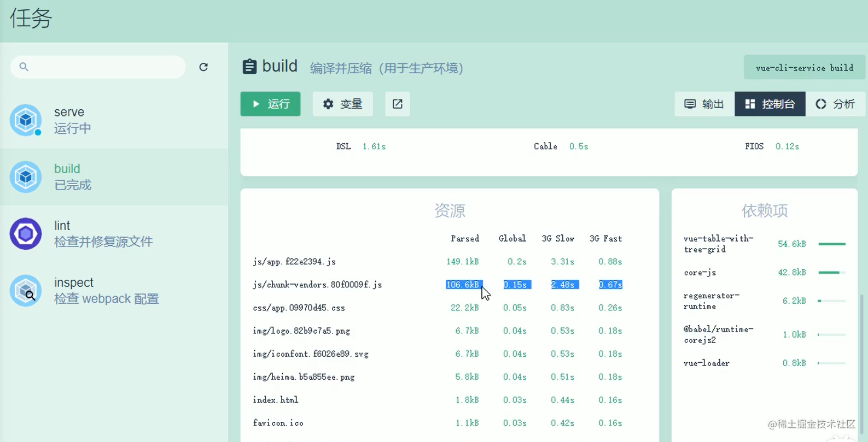Click the 3G Slow column header
The image size is (868, 442).
[x=558, y=239]
